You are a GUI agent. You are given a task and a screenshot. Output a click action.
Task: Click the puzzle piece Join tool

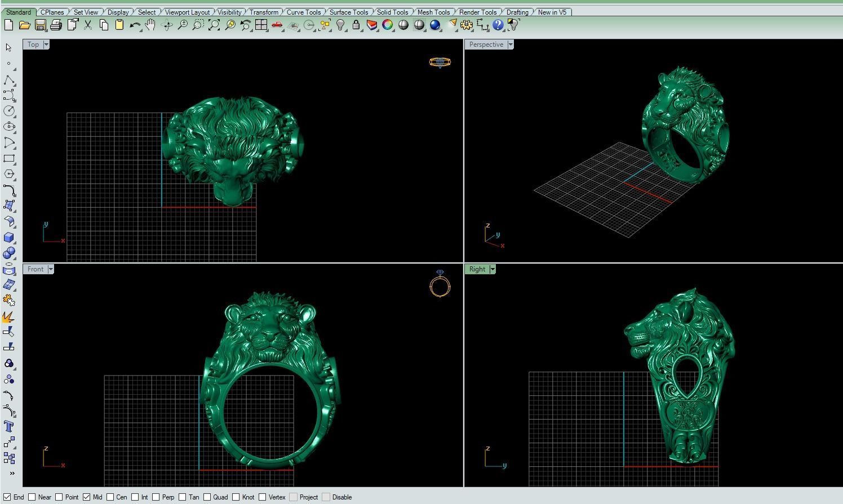(x=9, y=300)
